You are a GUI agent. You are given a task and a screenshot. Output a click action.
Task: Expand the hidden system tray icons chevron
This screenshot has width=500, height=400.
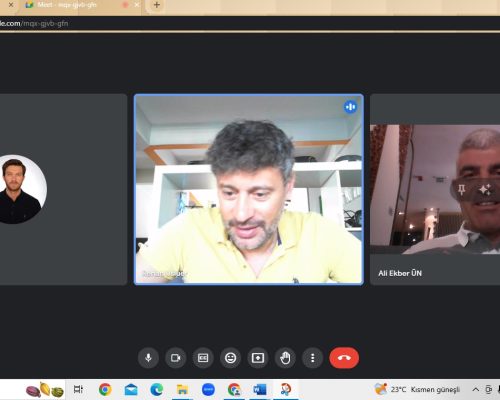(476, 389)
